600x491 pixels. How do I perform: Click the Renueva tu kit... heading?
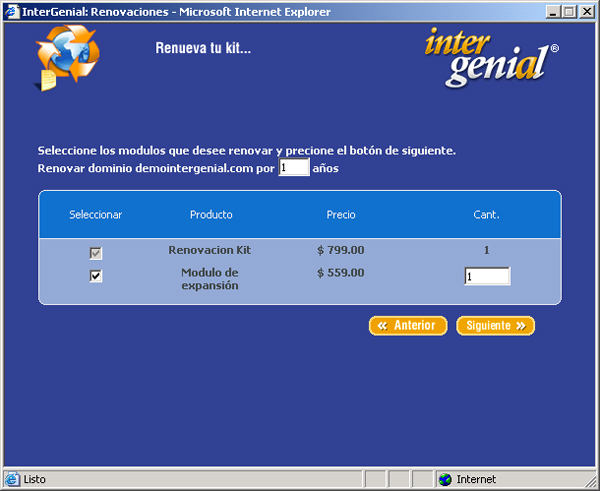203,48
